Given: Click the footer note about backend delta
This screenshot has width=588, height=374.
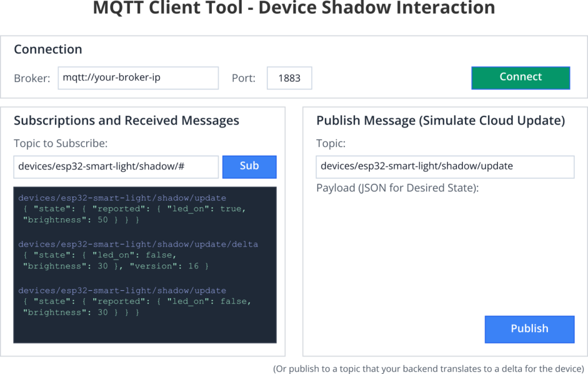Looking at the screenshot, I should click(428, 368).
